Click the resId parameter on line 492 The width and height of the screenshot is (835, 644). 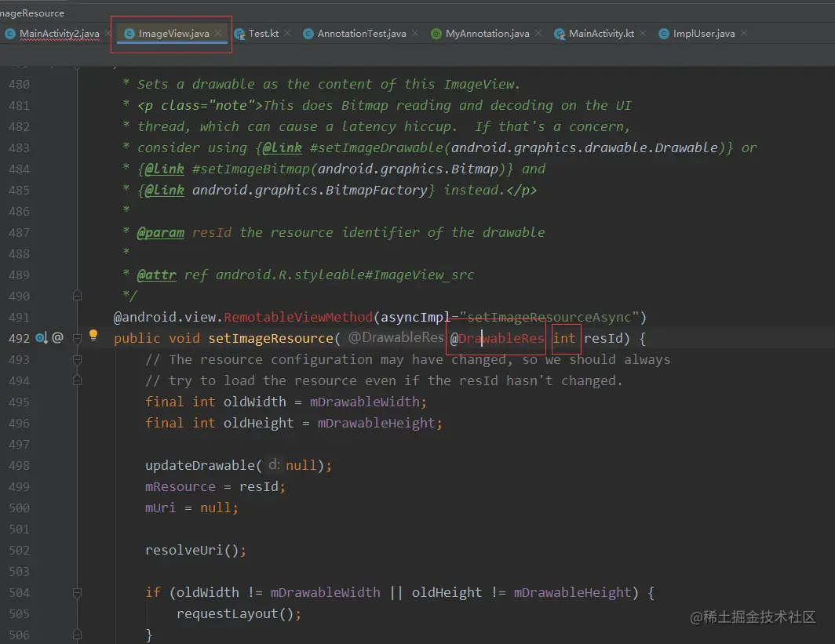[x=603, y=339]
